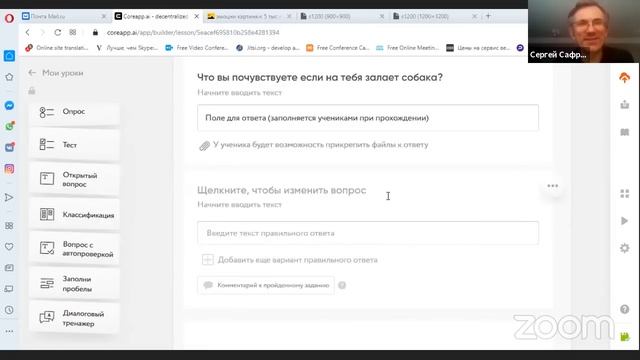Open WhatsApp in the Opera sidebar
The image size is (640, 360).
9,126
